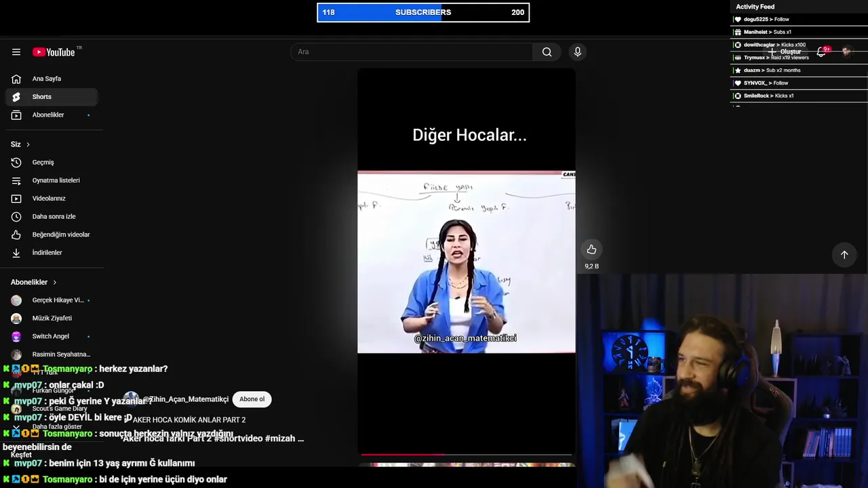Click the playlists icon in sidebar
The width and height of the screenshot is (868, 488).
pyautogui.click(x=16, y=180)
